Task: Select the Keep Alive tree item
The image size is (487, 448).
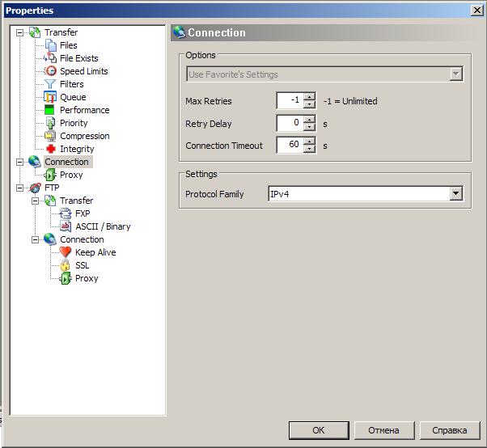Action: coord(95,252)
